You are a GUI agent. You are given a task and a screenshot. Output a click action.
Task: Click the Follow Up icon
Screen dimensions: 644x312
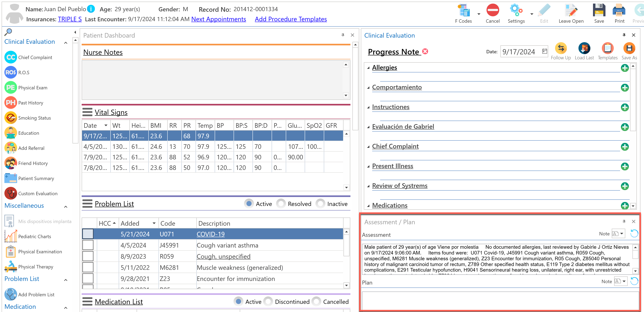[x=561, y=49]
